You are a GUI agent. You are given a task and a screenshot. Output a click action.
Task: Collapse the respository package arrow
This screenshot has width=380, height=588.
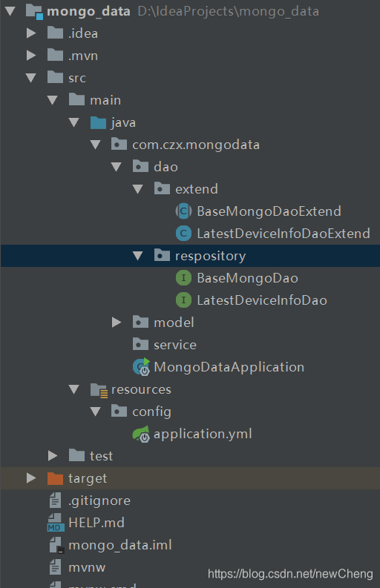pos(138,256)
